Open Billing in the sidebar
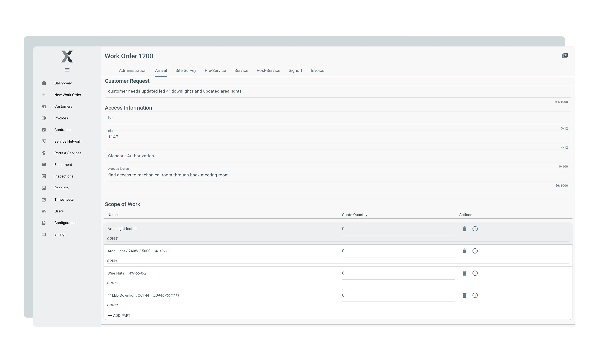This screenshot has width=600, height=364. pyautogui.click(x=59, y=234)
